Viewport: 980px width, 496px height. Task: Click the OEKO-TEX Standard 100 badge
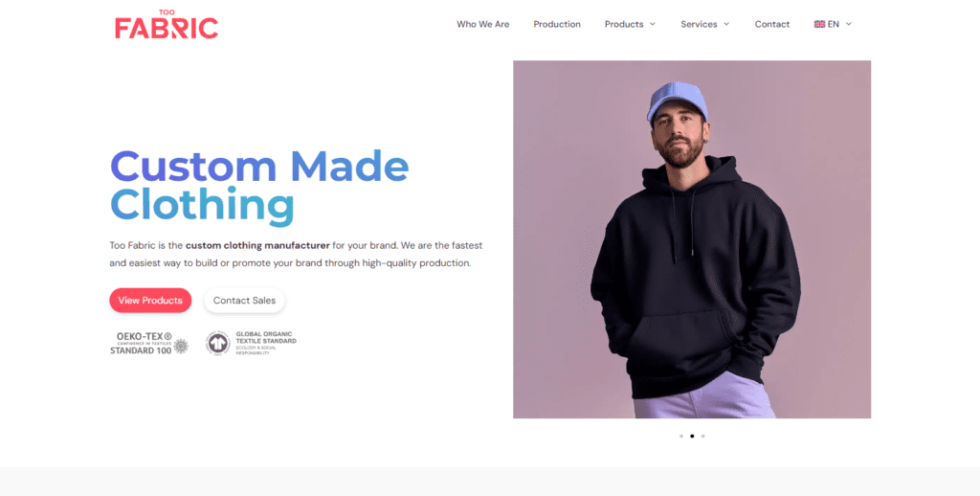point(148,344)
